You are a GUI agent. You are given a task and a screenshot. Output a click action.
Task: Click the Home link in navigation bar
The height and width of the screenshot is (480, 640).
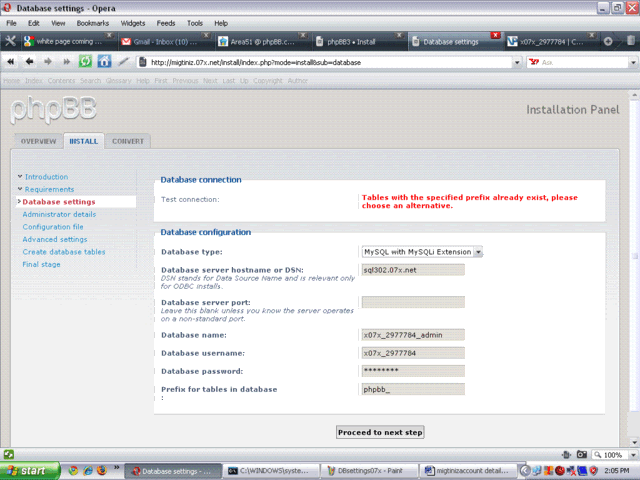[11, 81]
